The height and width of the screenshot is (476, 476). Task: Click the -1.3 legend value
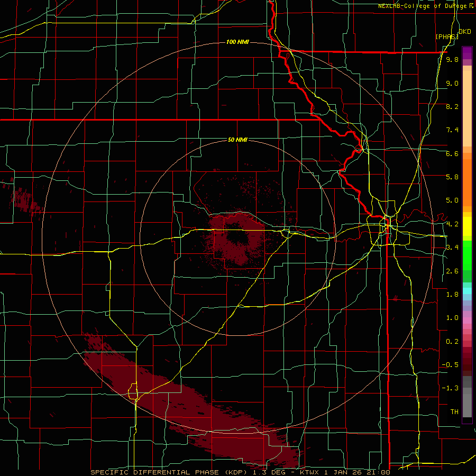[x=450, y=388]
